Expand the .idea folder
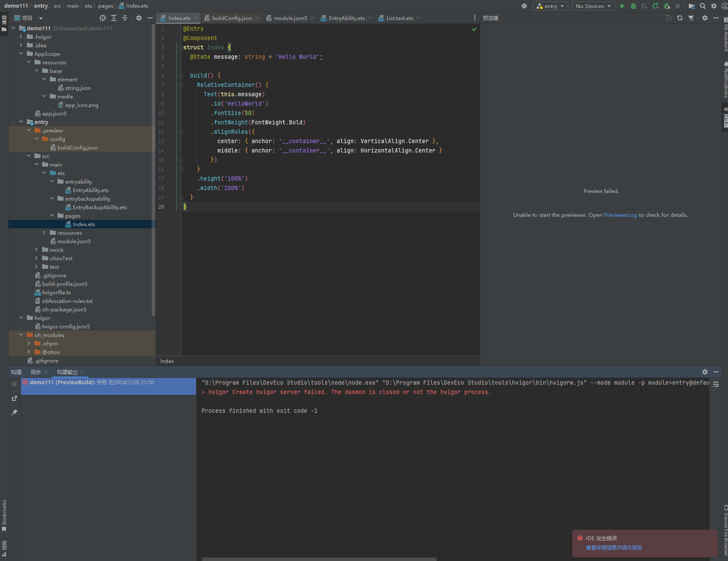The image size is (728, 561). (21, 45)
